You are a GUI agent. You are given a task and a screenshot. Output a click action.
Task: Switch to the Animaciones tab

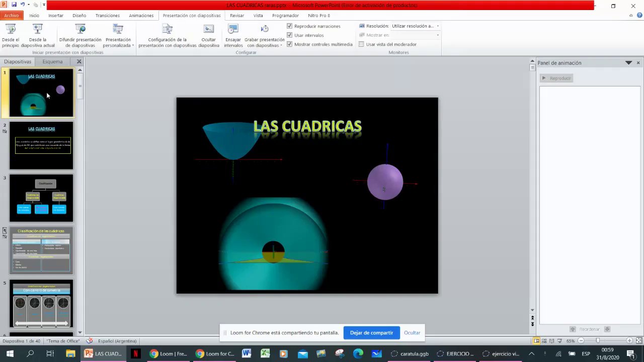click(x=141, y=16)
